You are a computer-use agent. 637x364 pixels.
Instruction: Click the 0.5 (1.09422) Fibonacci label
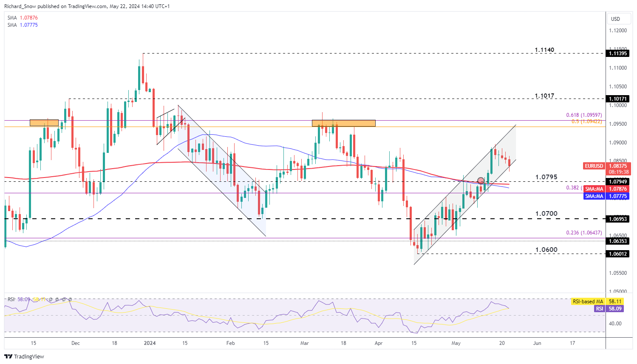click(586, 121)
